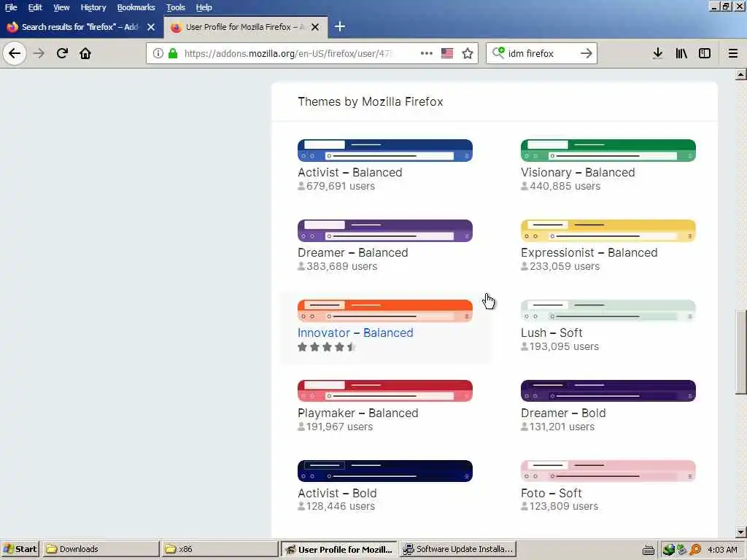Click the green Visionary – Balanced theme preview
747x560 pixels.
pyautogui.click(x=608, y=150)
